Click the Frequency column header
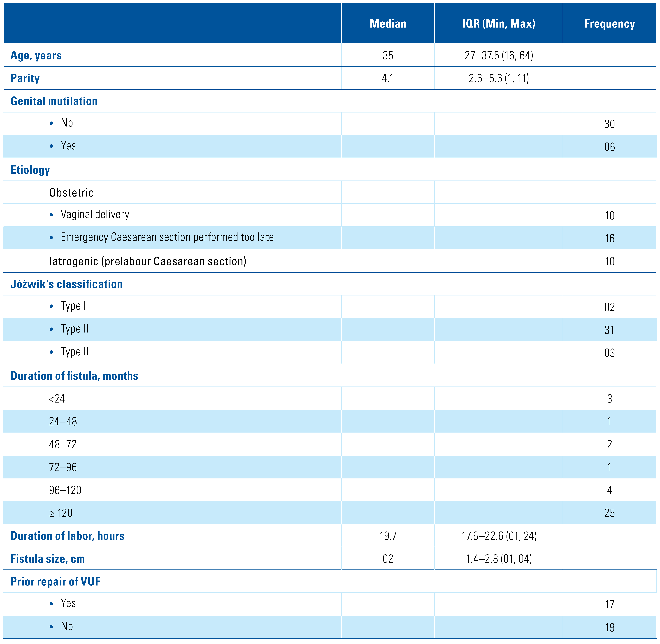 (x=609, y=24)
